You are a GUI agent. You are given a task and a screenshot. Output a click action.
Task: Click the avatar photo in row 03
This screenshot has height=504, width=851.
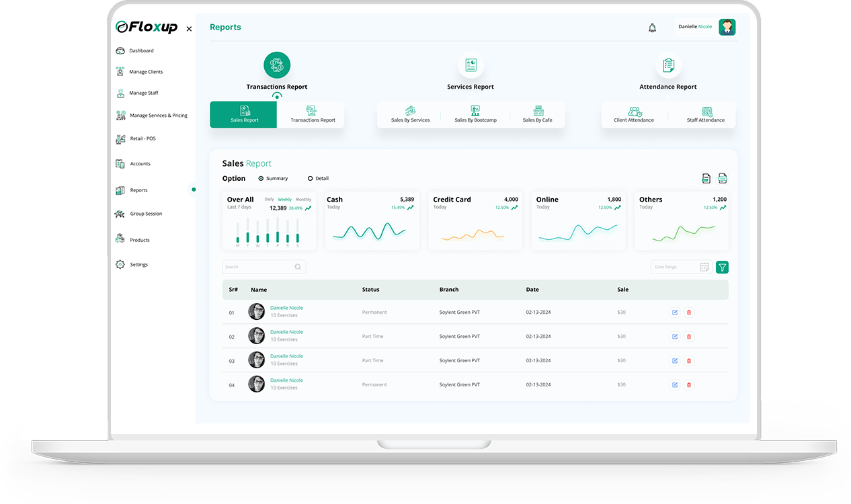click(x=257, y=360)
